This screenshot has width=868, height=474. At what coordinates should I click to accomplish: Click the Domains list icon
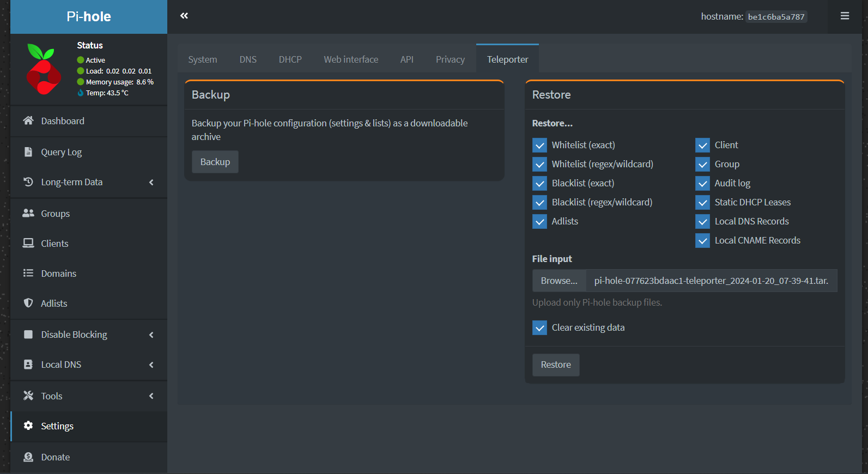(28, 273)
